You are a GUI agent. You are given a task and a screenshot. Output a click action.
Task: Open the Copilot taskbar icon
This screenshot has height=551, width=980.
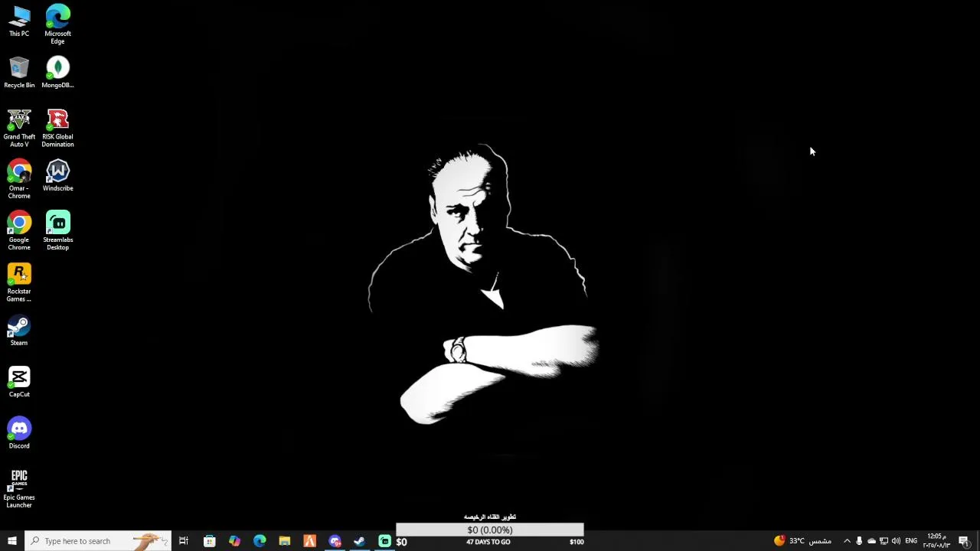234,541
